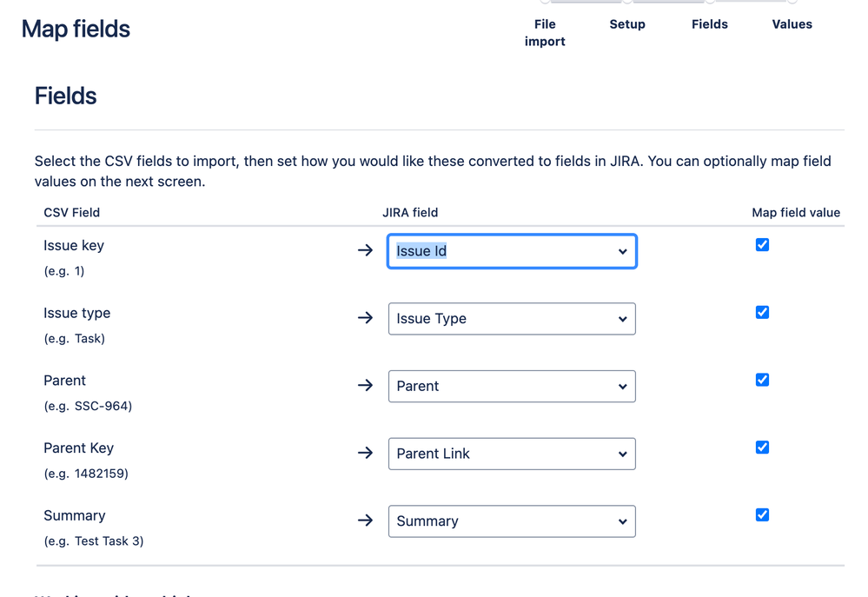
Task: Uncheck Map field value for Issue key
Action: point(762,245)
